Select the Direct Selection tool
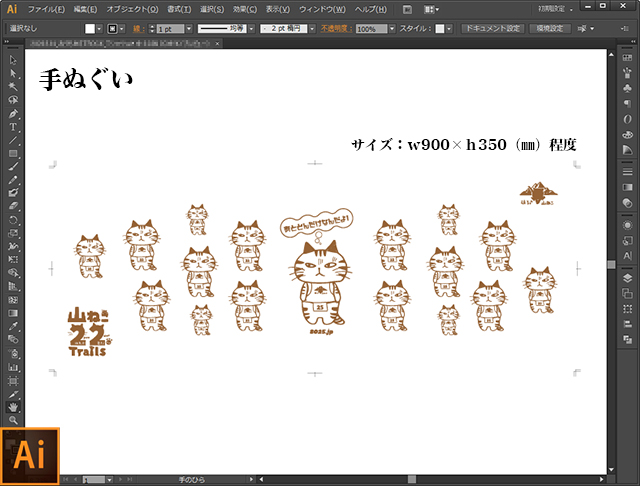This screenshot has height=486, width=640. pos(13,73)
